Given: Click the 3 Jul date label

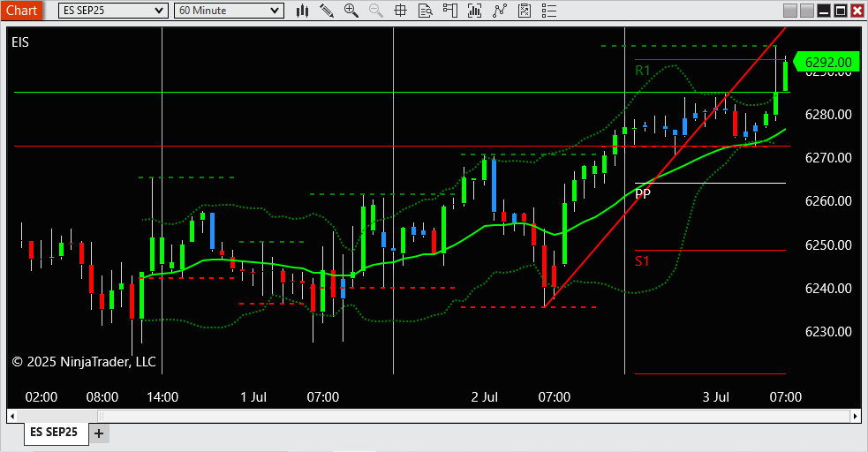Looking at the screenshot, I should [x=716, y=396].
